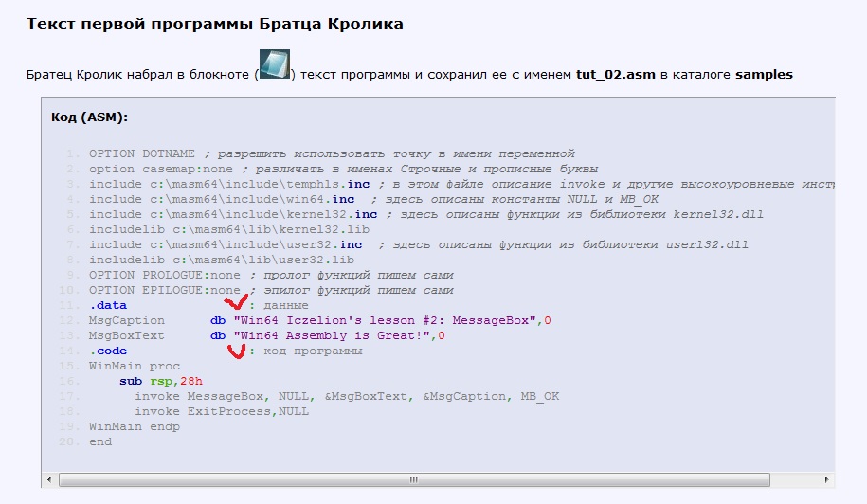Screen dimensions: 867x504
Task: Click "WinMain proc" line
Action: tap(135, 366)
